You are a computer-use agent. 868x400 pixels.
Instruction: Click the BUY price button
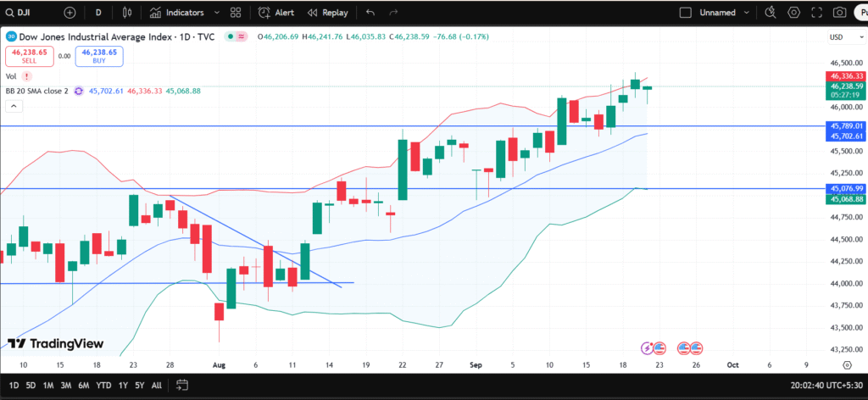click(x=99, y=56)
